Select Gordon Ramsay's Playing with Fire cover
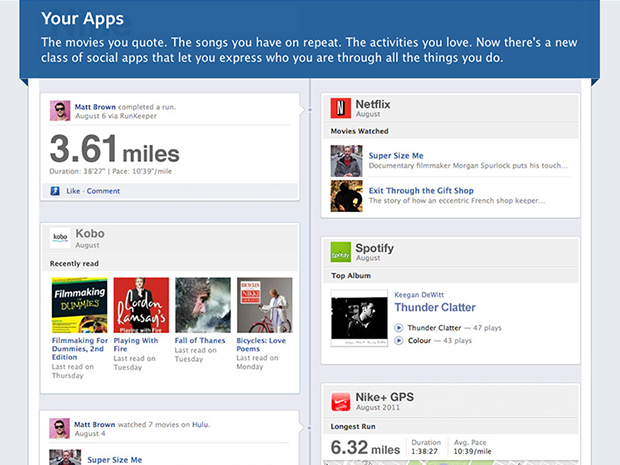Viewport: 620px width, 465px height. pos(141,304)
